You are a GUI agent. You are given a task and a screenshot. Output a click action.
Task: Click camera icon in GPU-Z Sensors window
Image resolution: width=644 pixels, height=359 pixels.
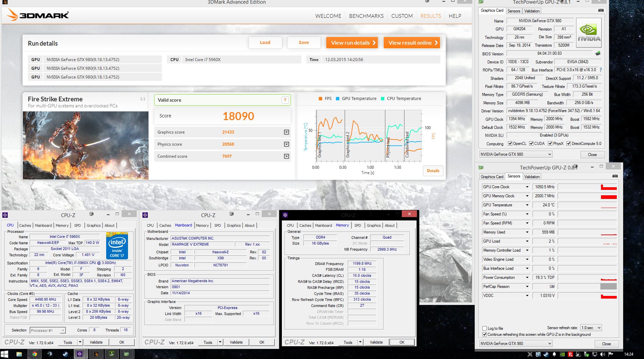tap(615, 176)
